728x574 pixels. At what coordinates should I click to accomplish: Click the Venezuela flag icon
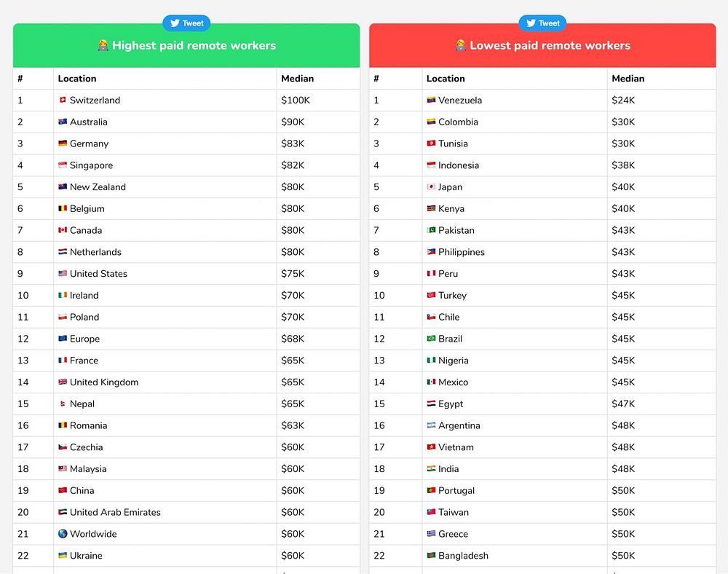[x=431, y=100]
